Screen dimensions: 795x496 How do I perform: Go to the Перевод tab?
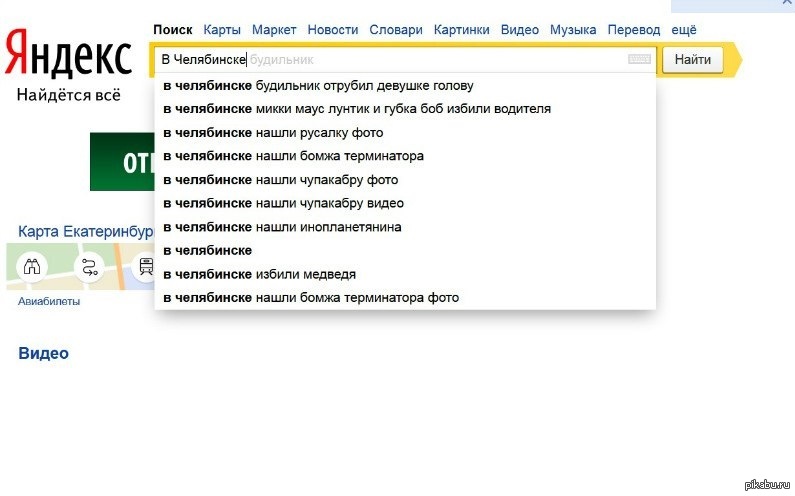tap(634, 30)
